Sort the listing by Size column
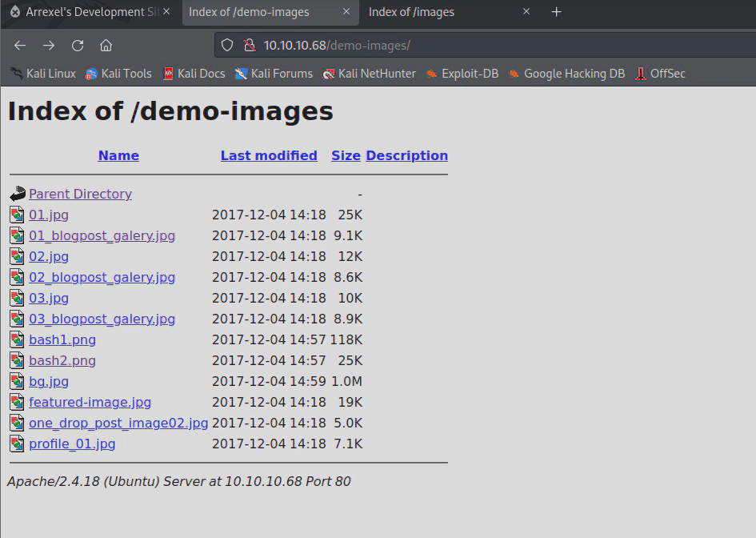 point(346,155)
